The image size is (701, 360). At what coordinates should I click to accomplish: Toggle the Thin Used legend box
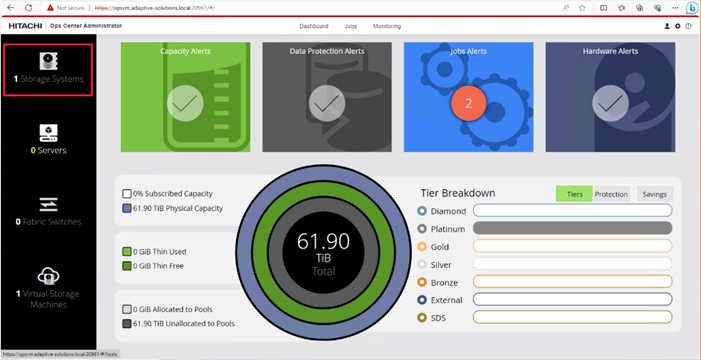tap(127, 252)
